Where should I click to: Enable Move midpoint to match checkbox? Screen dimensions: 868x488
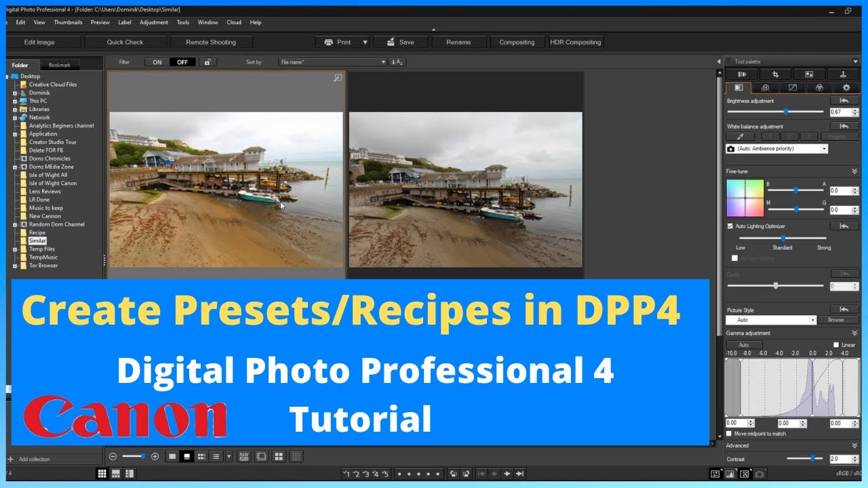(730, 434)
